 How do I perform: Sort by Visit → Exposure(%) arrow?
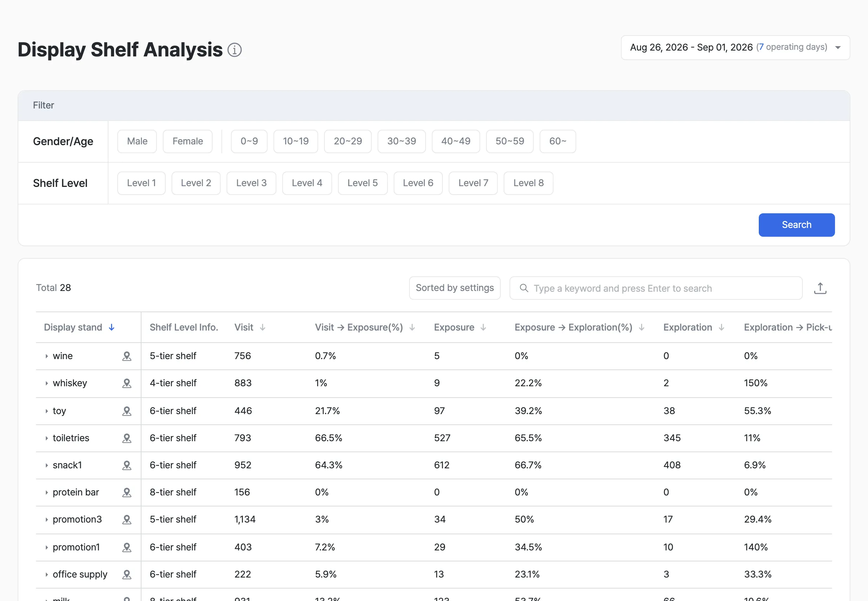pos(412,328)
